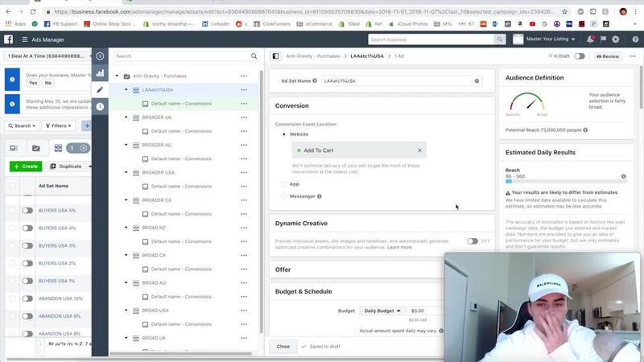Image resolution: width=644 pixels, height=362 pixels.
Task: Click Potential Reach info icon
Action: 585,130
